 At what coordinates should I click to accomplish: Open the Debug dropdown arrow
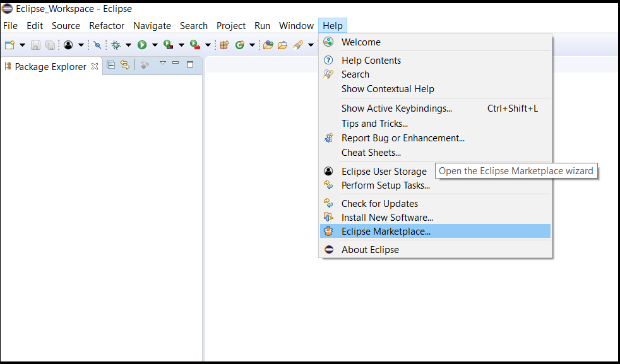tap(128, 45)
